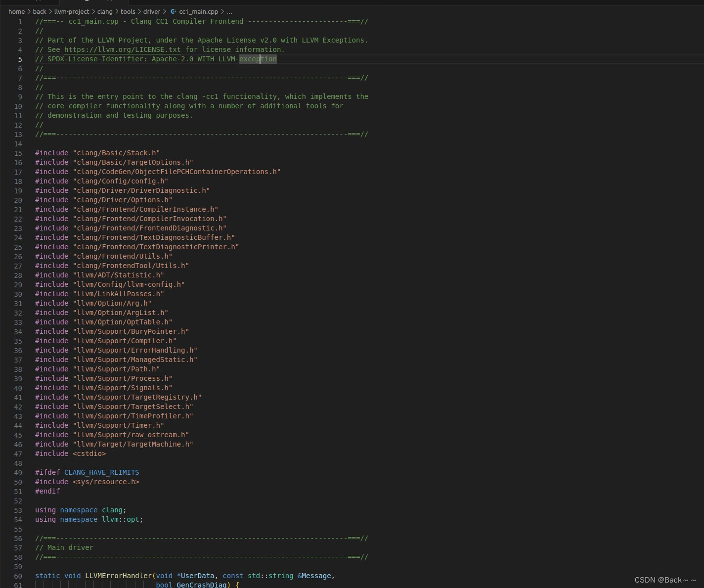Click "clang/Frontend/CompilerInvocation.h" include path
Image resolution: width=704 pixels, height=588 pixels.
point(150,219)
